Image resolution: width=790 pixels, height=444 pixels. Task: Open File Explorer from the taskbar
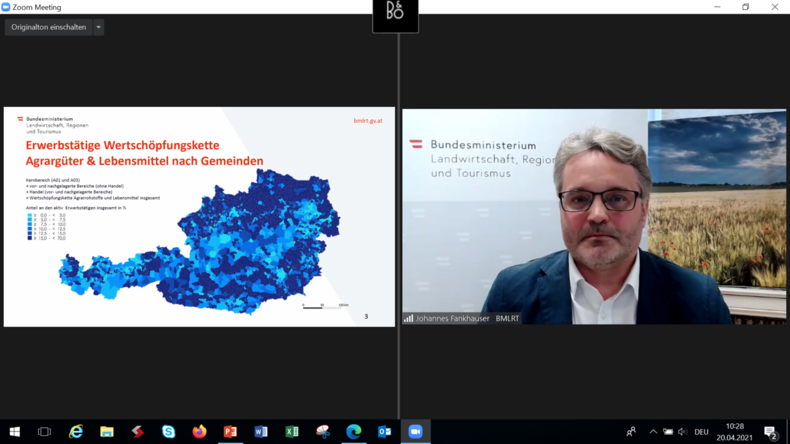[x=107, y=431]
